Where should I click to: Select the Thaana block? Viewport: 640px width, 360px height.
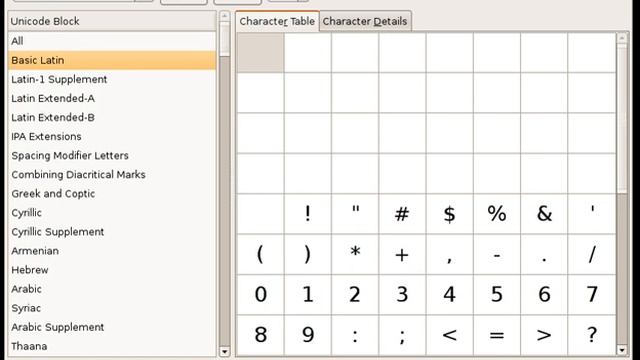(x=112, y=346)
